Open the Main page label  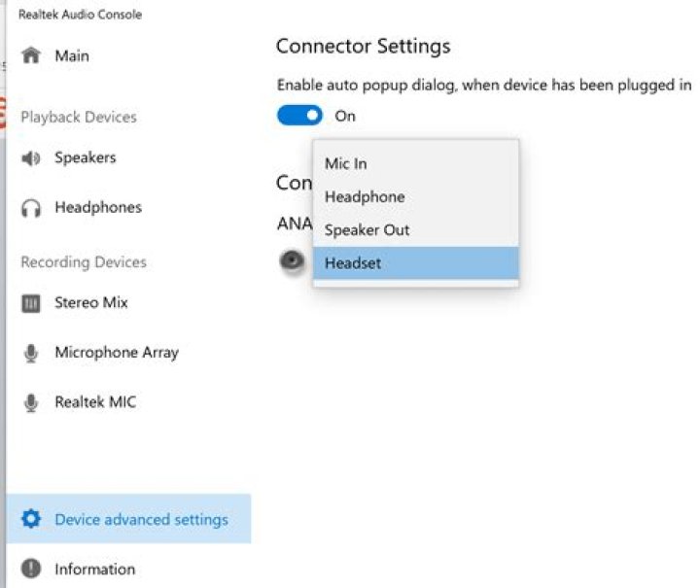tap(72, 55)
